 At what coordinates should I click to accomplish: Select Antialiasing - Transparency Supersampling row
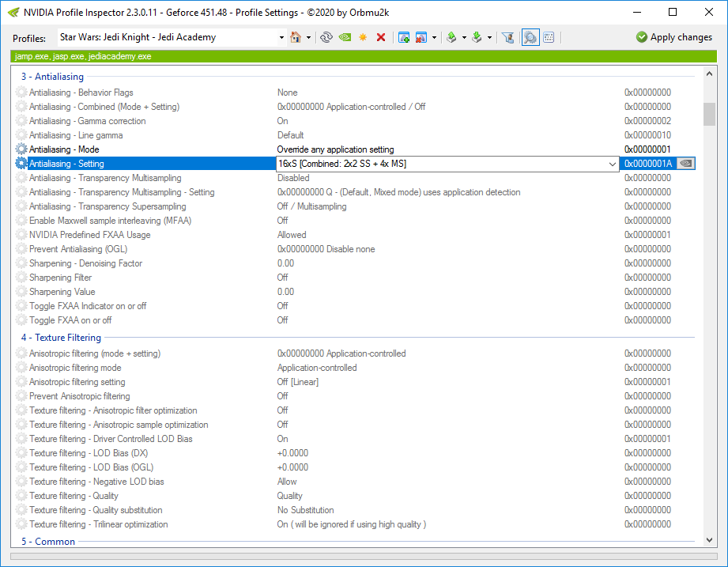pos(355,206)
